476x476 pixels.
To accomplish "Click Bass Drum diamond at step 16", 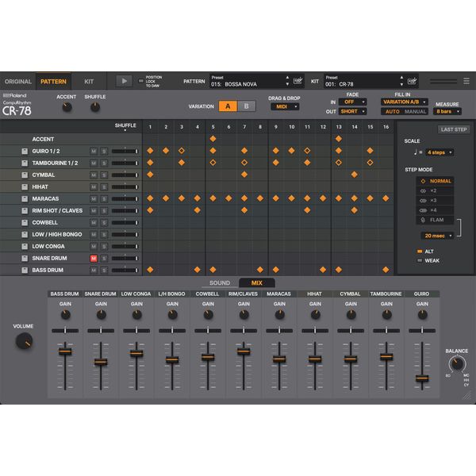I will [386, 270].
